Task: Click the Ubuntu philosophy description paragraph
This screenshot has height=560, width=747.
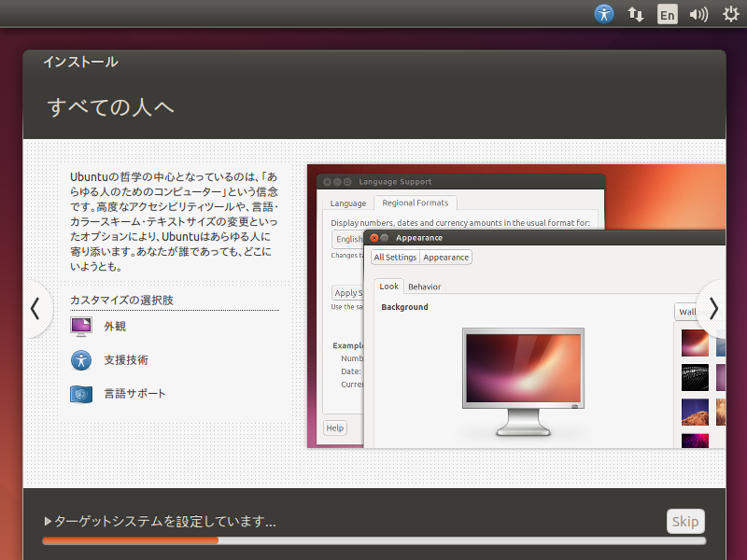Action: pyautogui.click(x=174, y=221)
